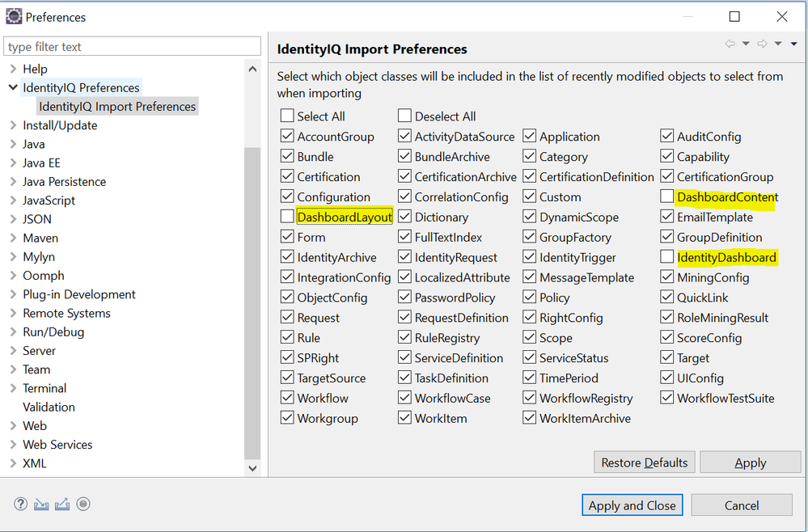Viewport: 808px width, 532px height.
Task: Click the tree scrollbar down arrow
Action: (x=252, y=467)
